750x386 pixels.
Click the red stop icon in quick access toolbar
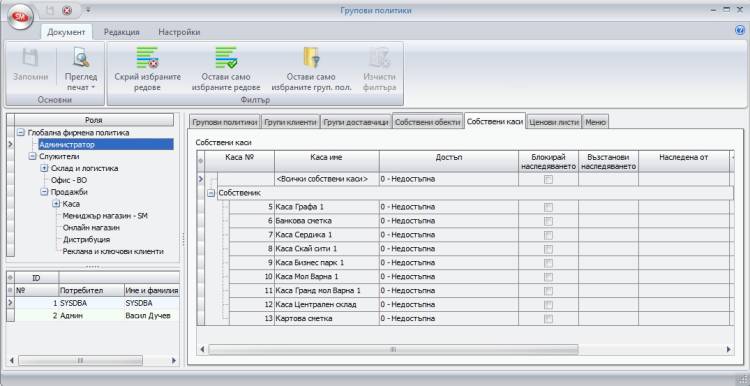click(67, 10)
